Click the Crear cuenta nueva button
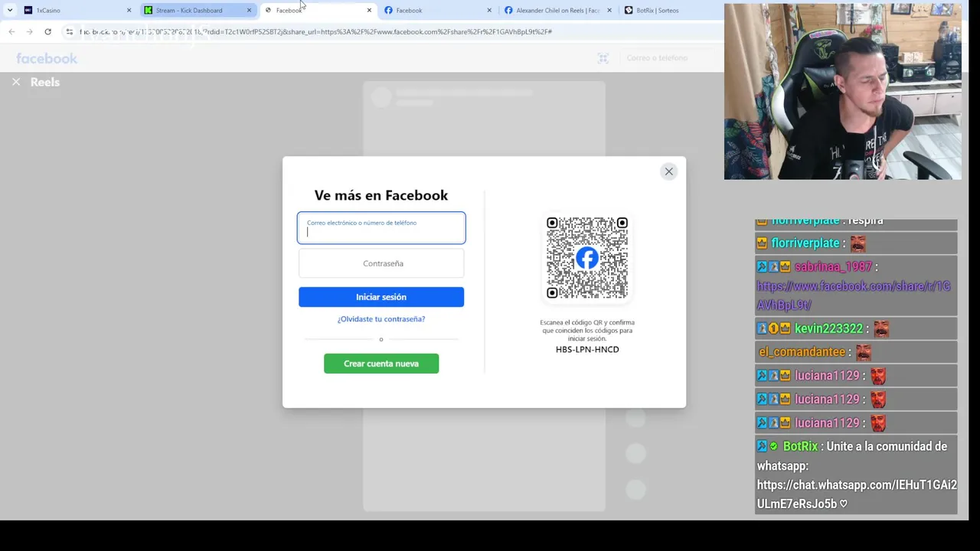980x551 pixels. point(381,364)
